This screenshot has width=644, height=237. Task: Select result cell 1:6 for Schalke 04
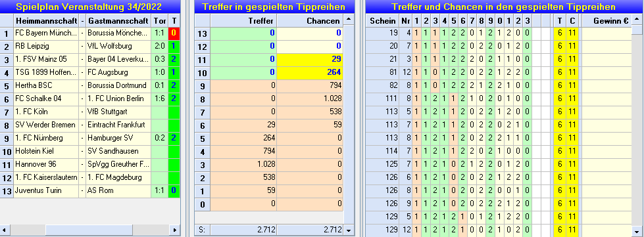(x=160, y=99)
